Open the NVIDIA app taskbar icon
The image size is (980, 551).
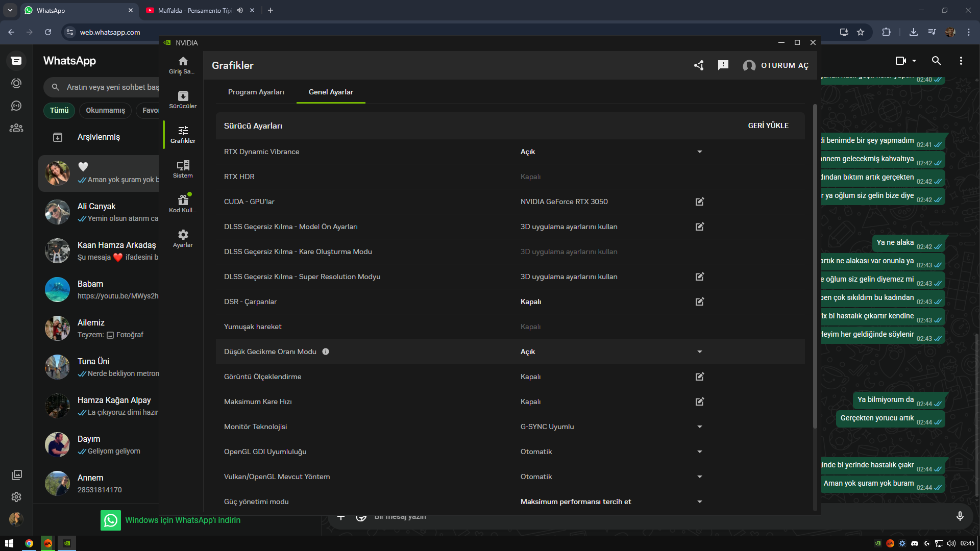pyautogui.click(x=67, y=543)
